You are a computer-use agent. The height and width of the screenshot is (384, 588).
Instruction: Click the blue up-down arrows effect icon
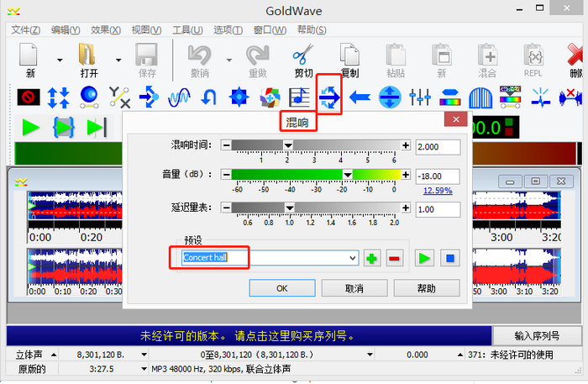(59, 97)
